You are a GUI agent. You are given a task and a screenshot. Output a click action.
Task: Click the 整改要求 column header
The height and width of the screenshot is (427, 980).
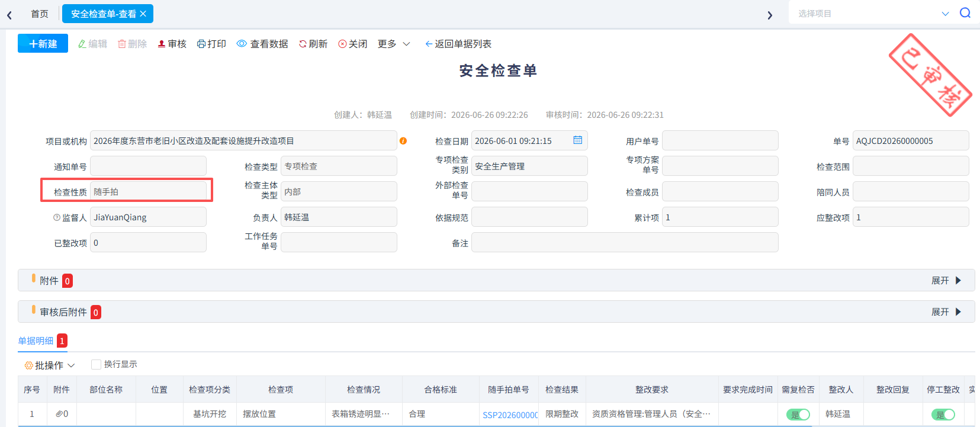coord(652,390)
